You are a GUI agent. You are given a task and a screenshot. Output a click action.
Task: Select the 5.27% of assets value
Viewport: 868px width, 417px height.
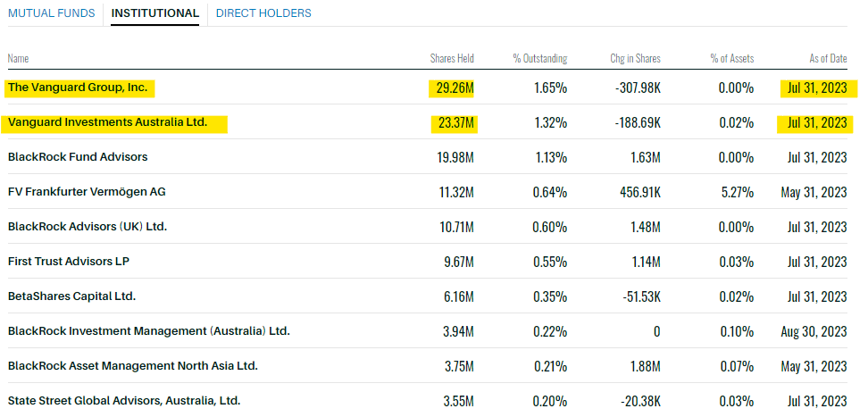pyautogui.click(x=736, y=192)
